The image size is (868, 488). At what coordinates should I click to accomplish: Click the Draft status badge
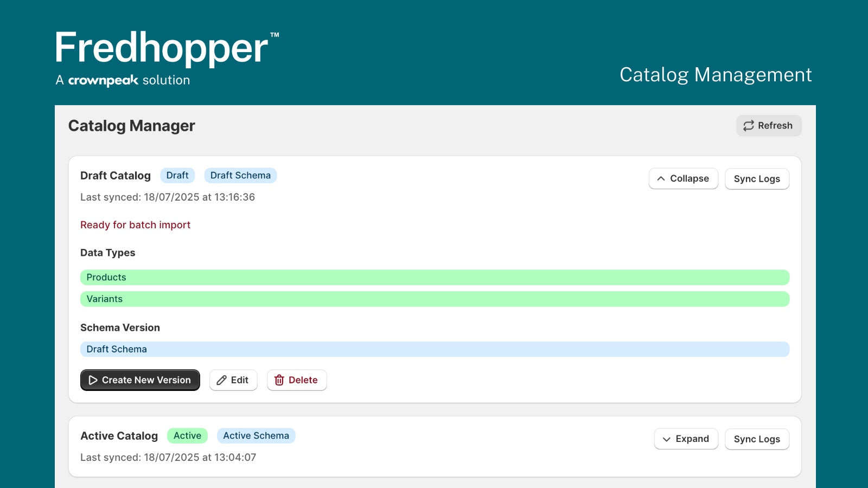coord(177,175)
